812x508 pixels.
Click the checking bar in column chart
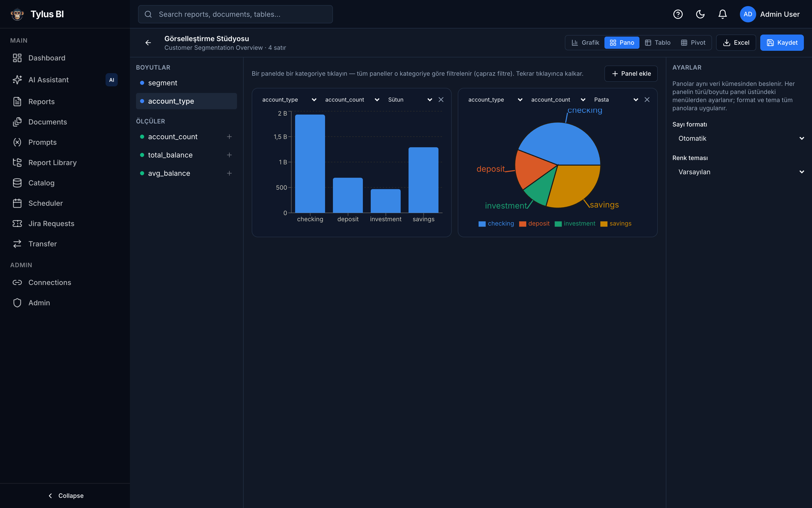[x=310, y=164]
